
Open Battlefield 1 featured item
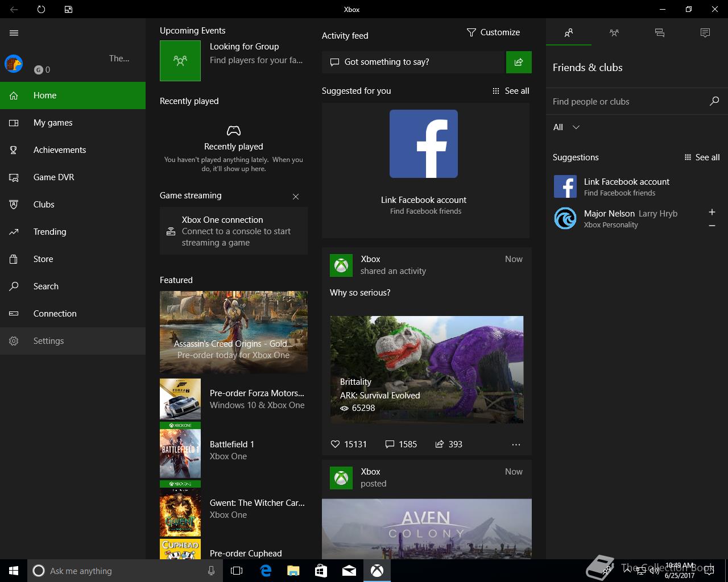pos(234,450)
